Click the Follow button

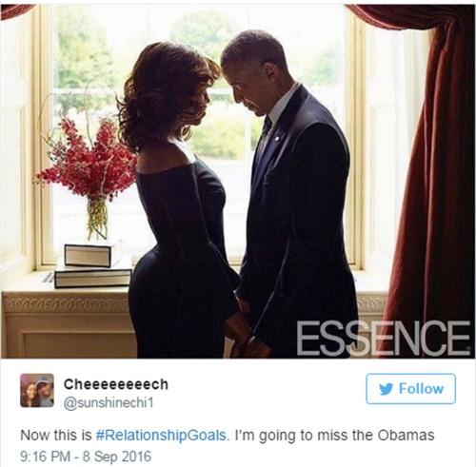point(410,389)
